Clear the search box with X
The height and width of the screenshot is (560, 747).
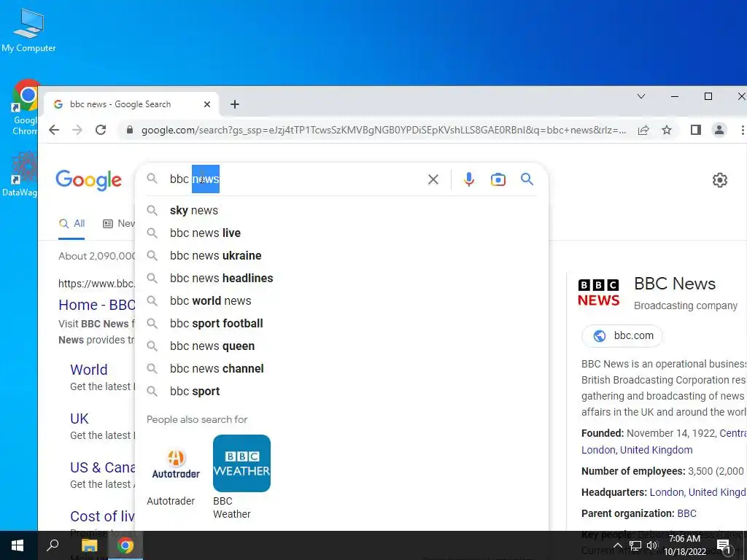(433, 179)
